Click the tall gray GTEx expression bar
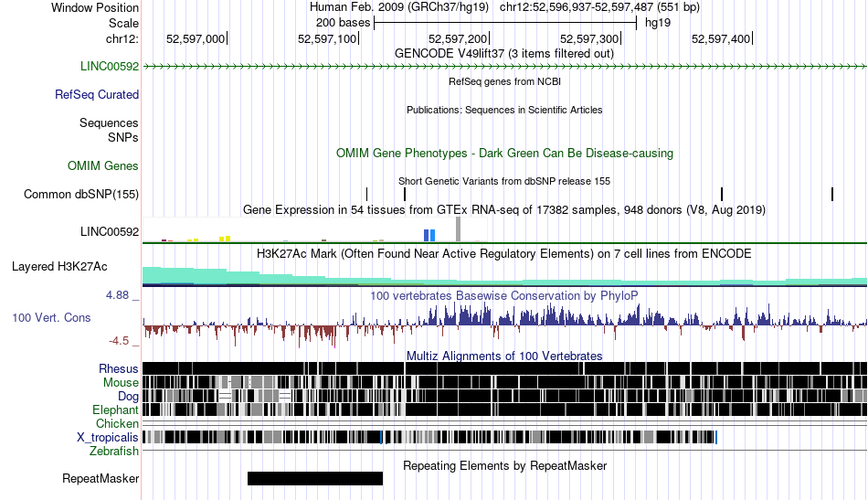 click(x=458, y=229)
